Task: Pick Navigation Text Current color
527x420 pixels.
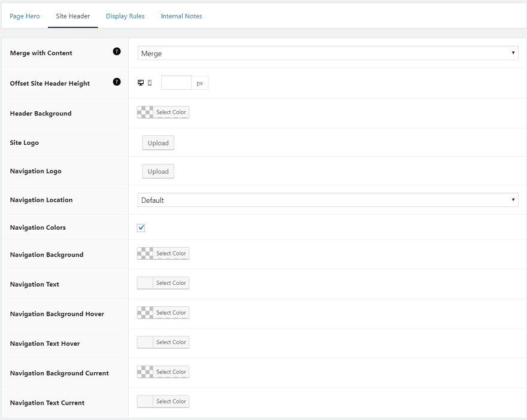Action: [x=163, y=401]
